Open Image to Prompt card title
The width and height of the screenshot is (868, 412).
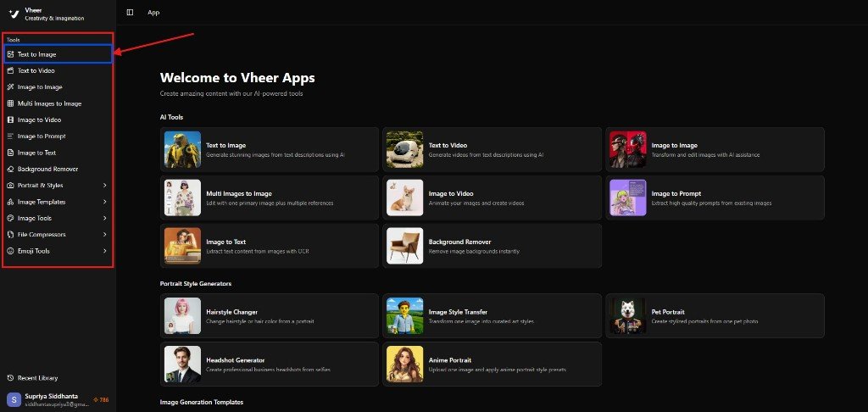click(676, 194)
